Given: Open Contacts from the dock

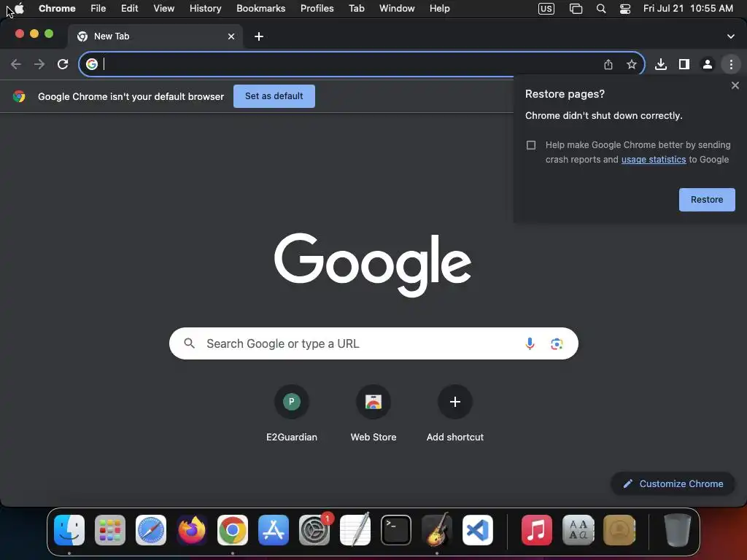Looking at the screenshot, I should pos(619,530).
